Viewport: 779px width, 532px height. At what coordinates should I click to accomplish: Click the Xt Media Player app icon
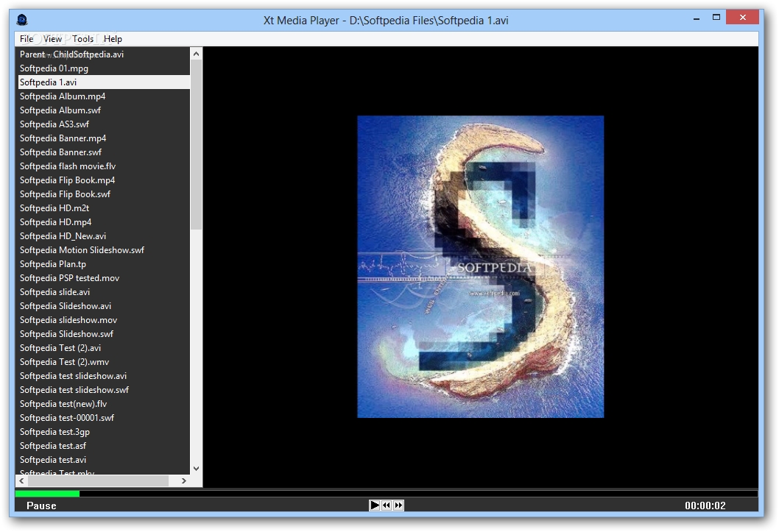(22, 20)
